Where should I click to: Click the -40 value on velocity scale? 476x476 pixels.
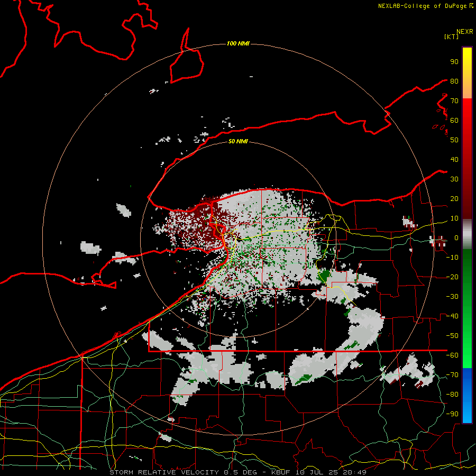pos(452,316)
